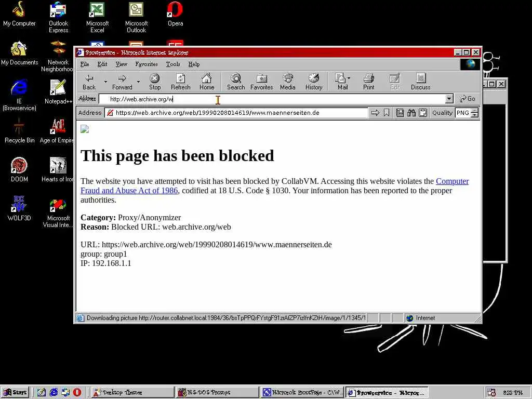
Task: Show the History pane
Action: click(x=314, y=82)
